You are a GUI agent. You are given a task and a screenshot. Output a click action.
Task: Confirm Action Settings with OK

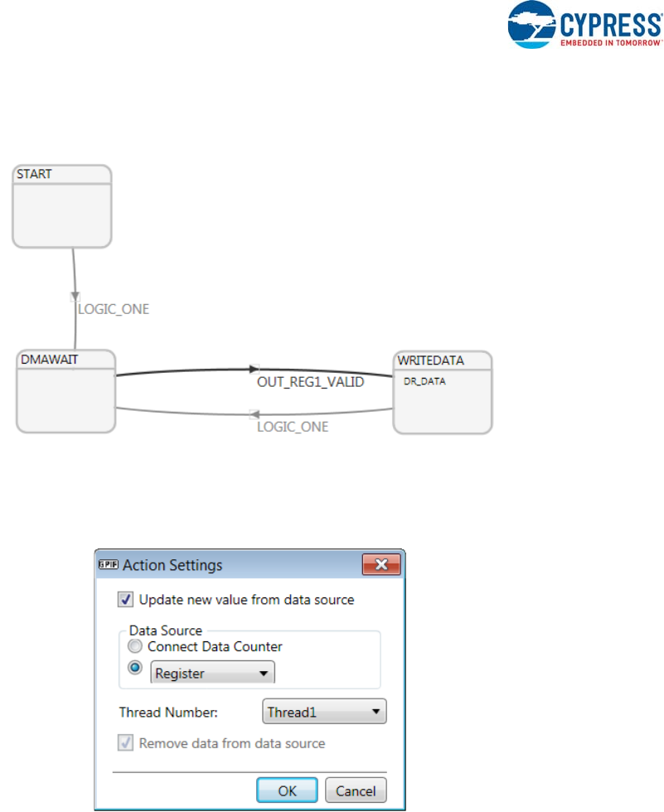287,790
